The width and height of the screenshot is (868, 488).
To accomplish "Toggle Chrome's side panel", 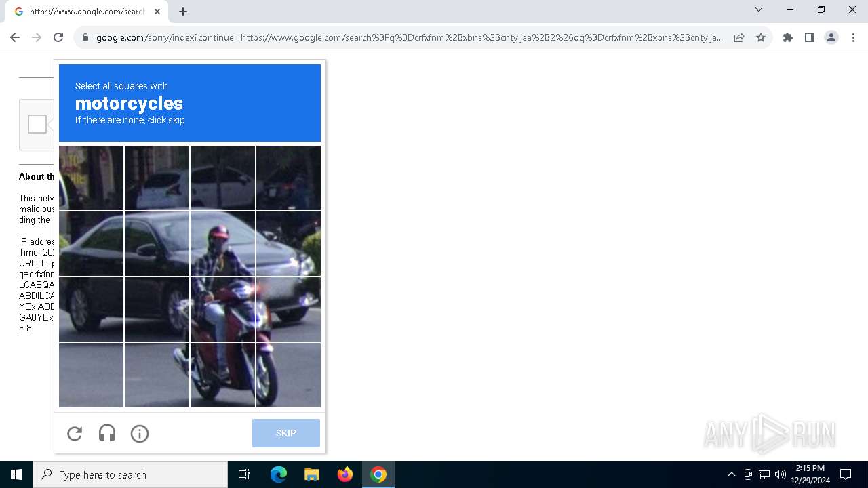I will click(x=810, y=37).
